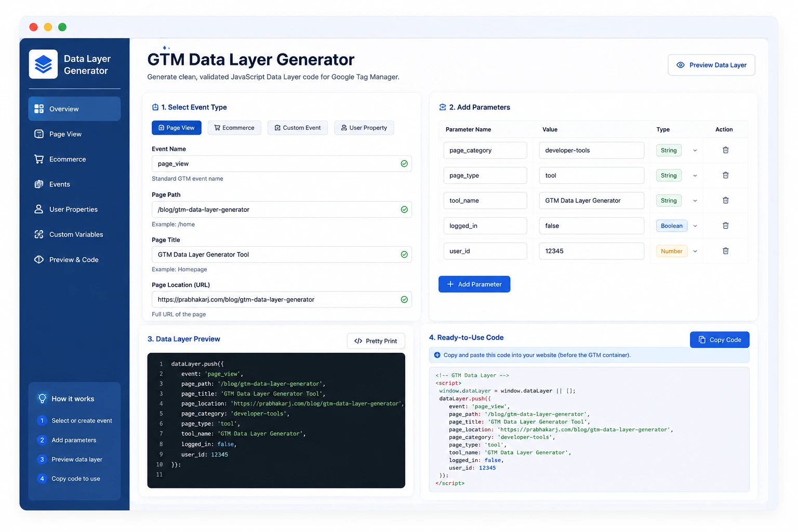The image size is (798, 532).
Task: Click the Page Path input field
Action: coord(282,209)
